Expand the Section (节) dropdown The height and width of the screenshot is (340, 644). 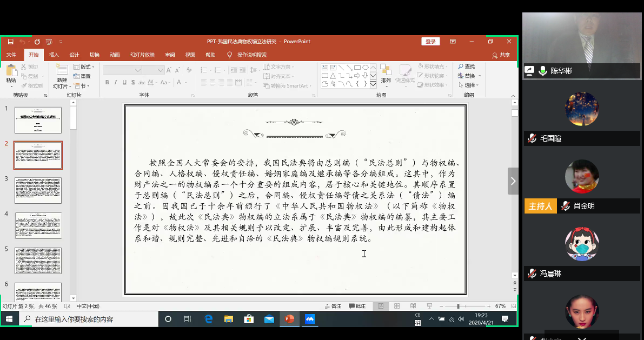(x=82, y=85)
